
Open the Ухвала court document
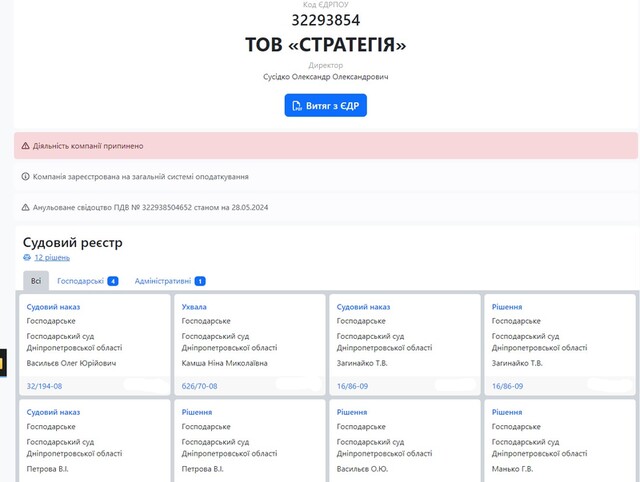pyautogui.click(x=194, y=307)
